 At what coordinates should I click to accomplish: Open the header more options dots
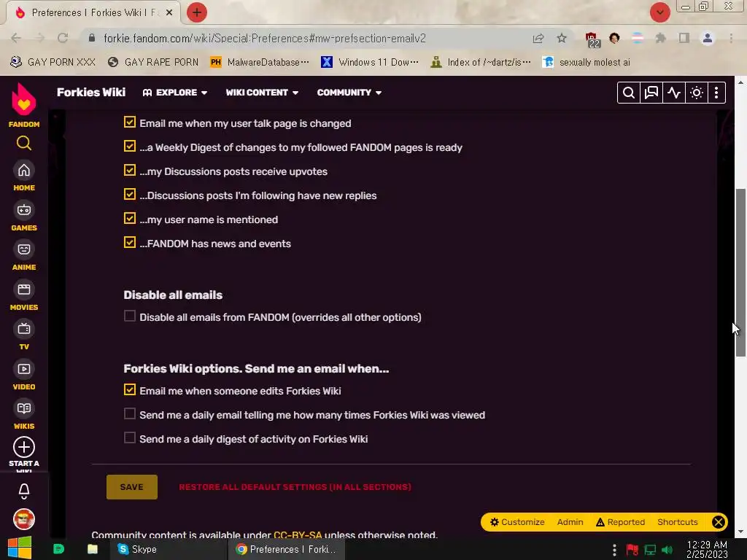716,93
